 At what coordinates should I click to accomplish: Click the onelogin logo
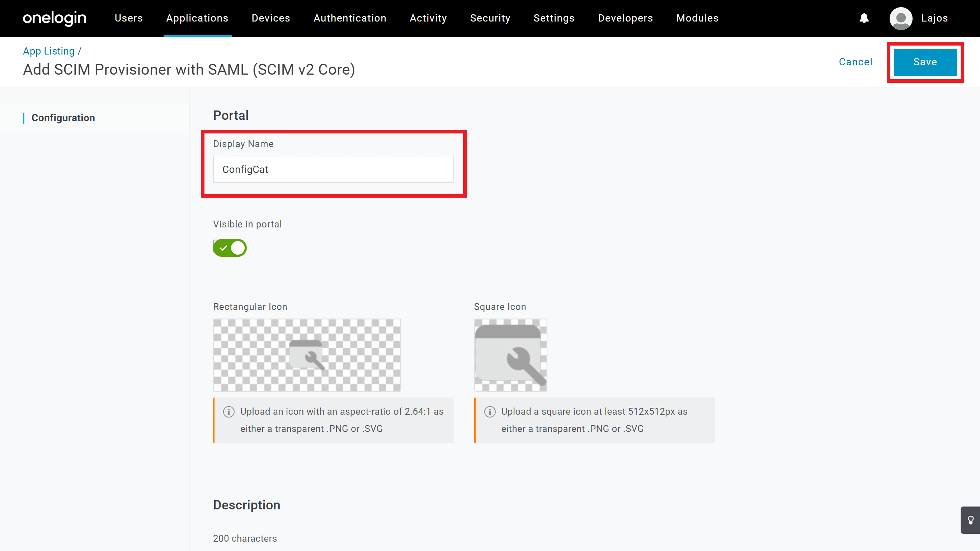pyautogui.click(x=55, y=18)
